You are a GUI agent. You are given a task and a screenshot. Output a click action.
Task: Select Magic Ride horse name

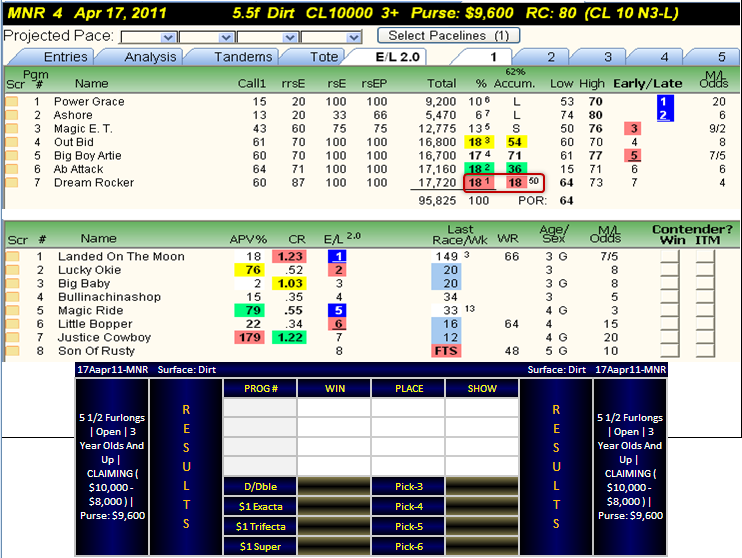point(90,310)
